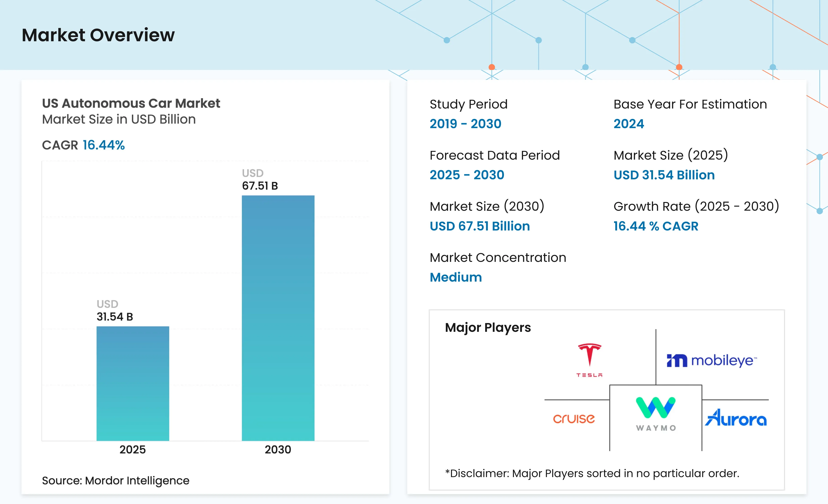Screen dimensions: 828x504
Task: Click the 2030 market size bar
Action: tap(278, 318)
